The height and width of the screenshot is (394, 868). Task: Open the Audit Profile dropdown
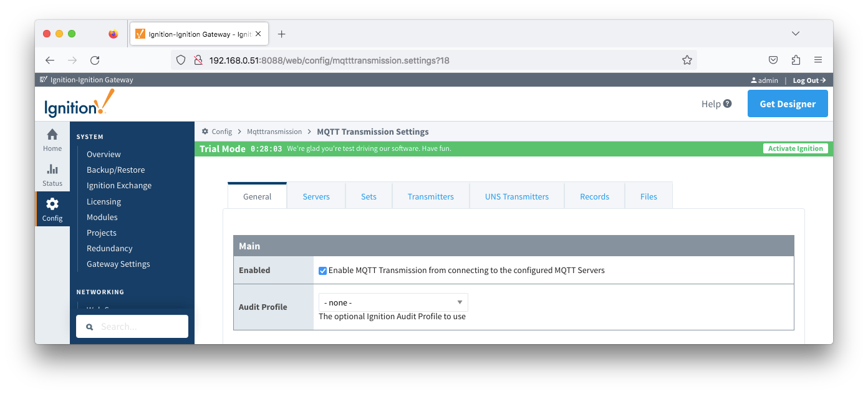(393, 302)
